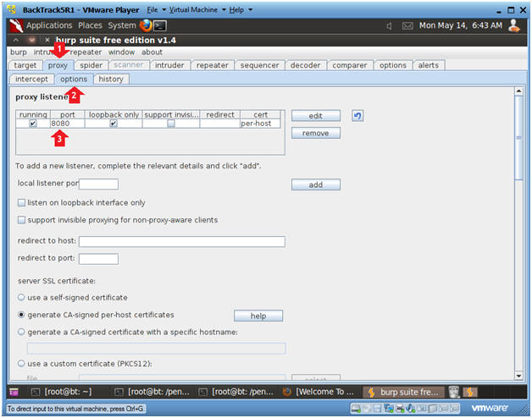Click the remove listener button

315,133
